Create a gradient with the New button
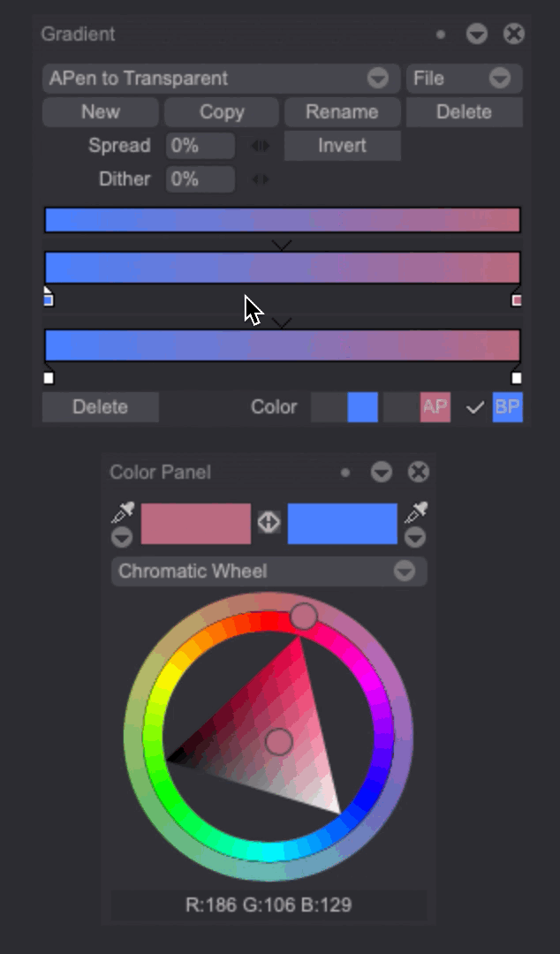This screenshot has width=560, height=954. [99, 112]
